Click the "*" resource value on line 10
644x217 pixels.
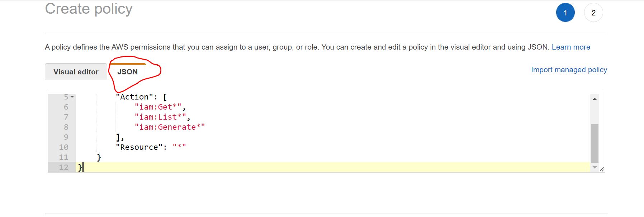tap(179, 147)
